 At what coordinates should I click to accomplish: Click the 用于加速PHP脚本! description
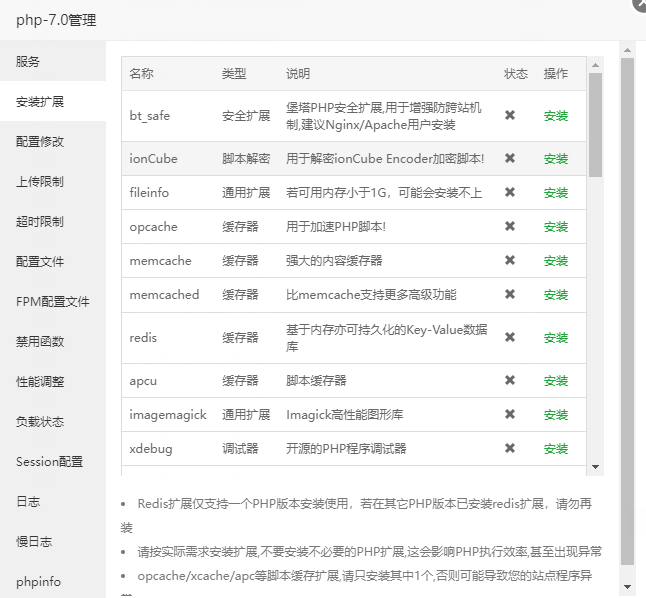coord(336,227)
